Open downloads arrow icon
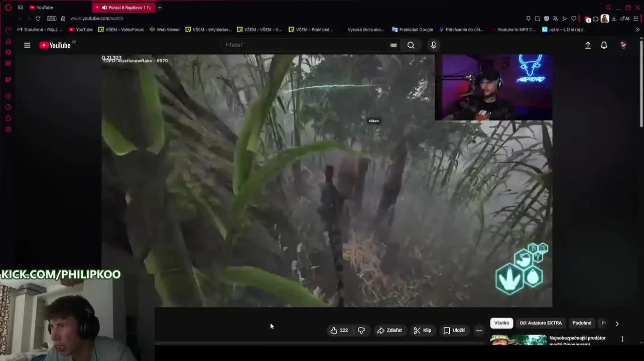 tap(614, 19)
